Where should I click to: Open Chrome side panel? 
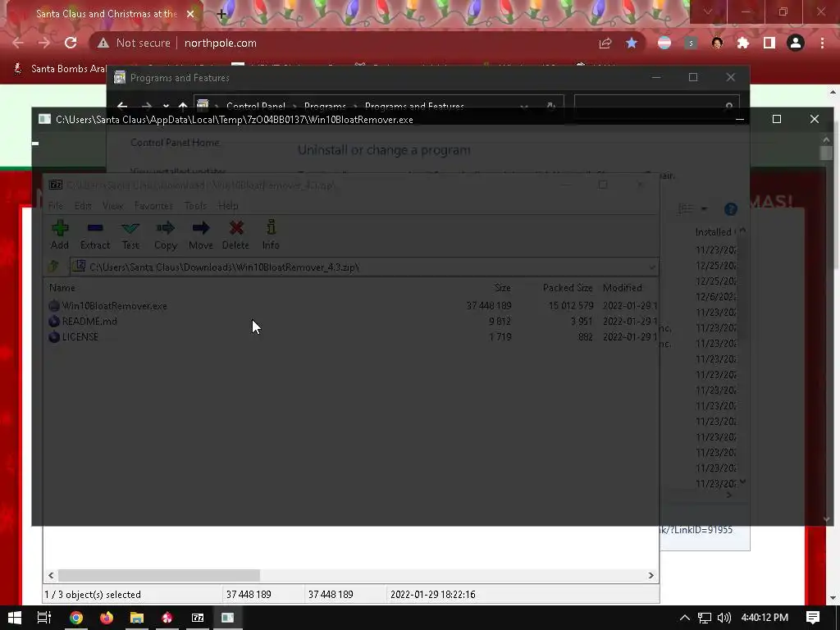pyautogui.click(x=769, y=43)
